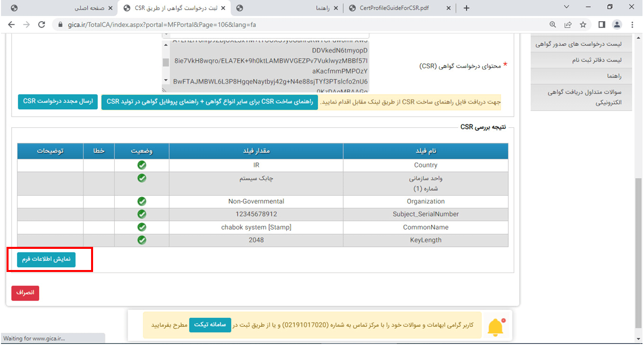Click the green check icon in Country row
The width and height of the screenshot is (644, 362).
tap(142, 165)
